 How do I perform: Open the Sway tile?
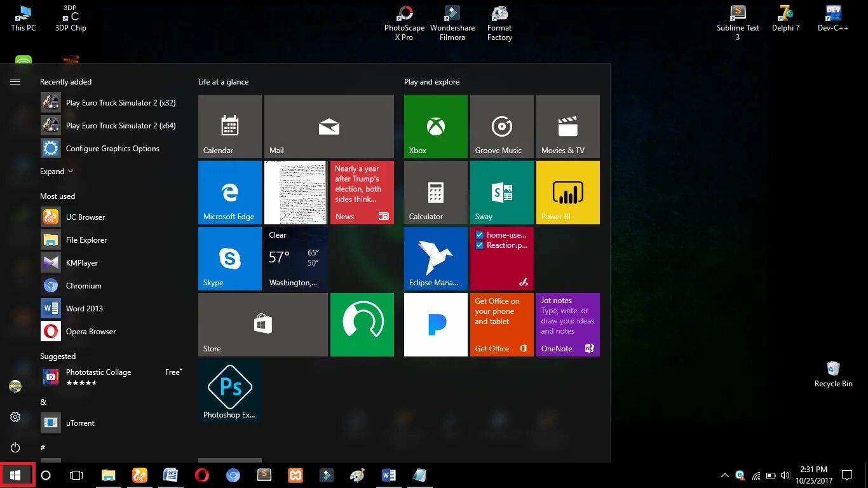502,193
